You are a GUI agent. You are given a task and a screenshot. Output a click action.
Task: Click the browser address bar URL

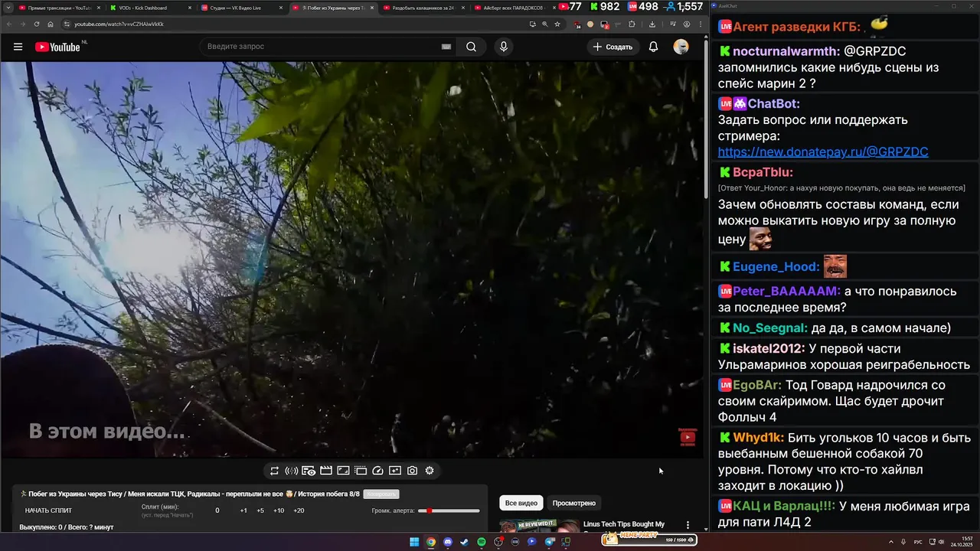[119, 24]
